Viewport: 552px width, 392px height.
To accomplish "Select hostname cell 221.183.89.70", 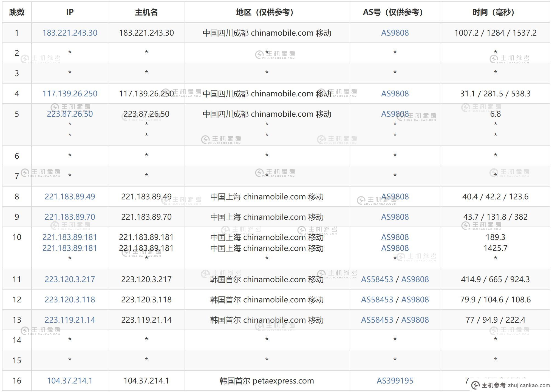I will (146, 217).
